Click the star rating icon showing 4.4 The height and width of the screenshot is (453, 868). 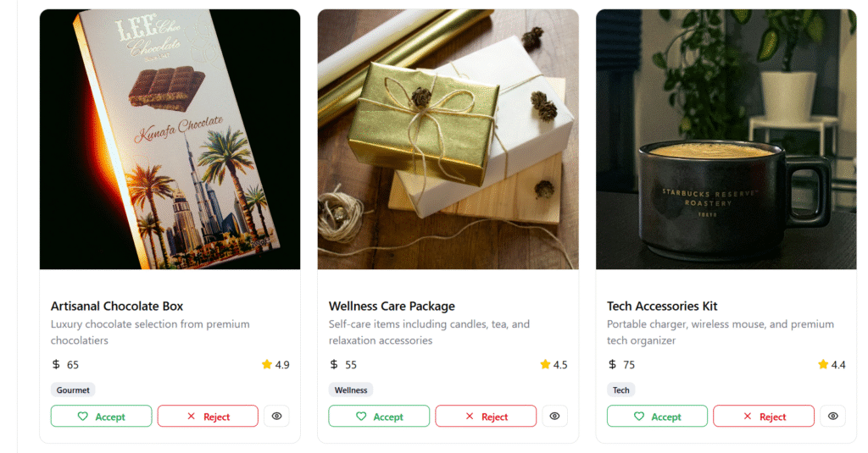[823, 365]
